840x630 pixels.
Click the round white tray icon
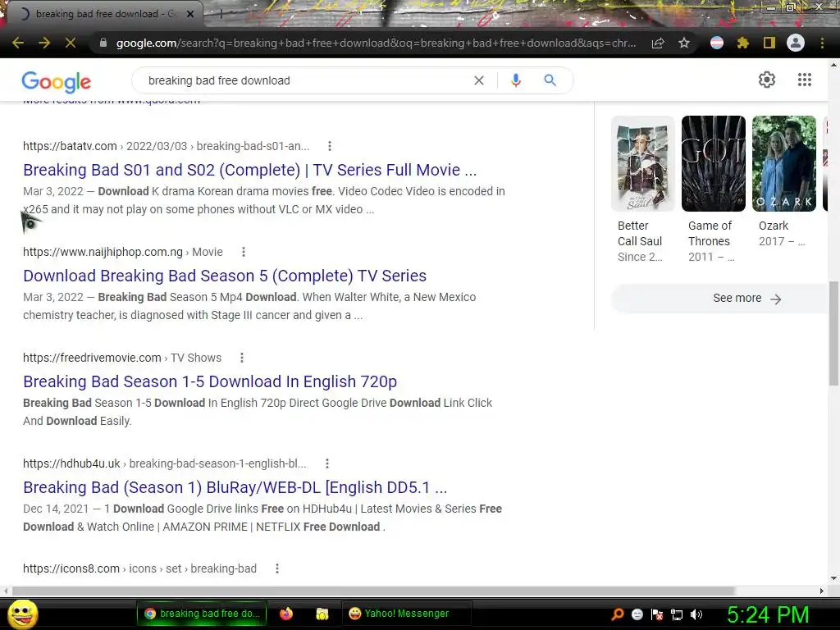637,614
